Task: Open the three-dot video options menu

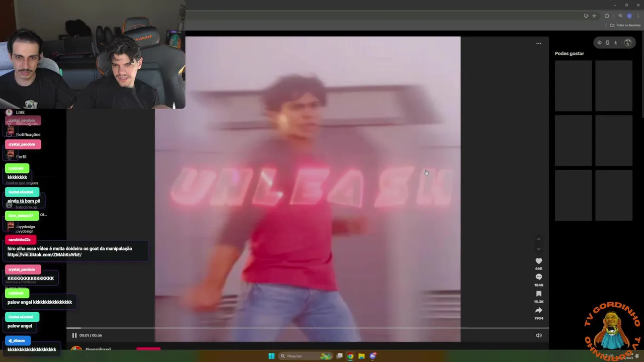Action: [538, 43]
